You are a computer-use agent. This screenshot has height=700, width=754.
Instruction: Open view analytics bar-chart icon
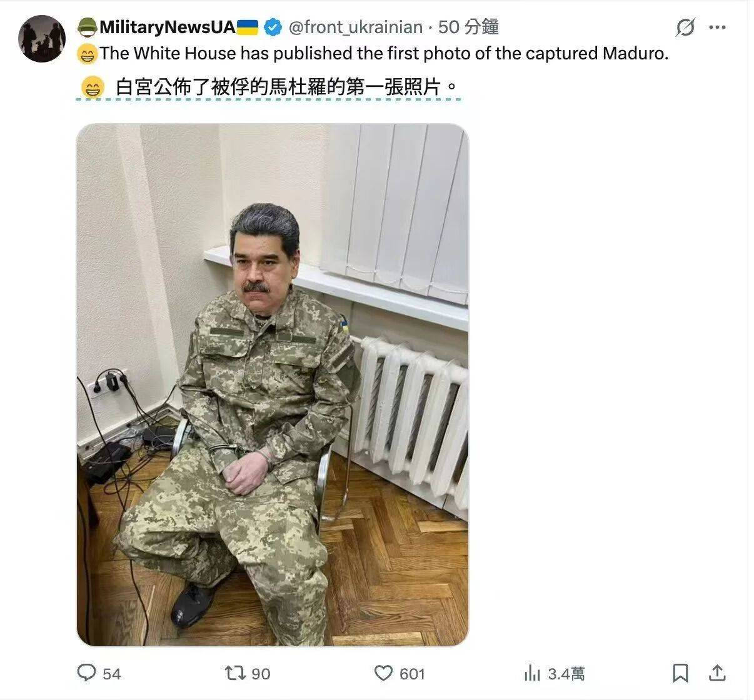pos(532,673)
